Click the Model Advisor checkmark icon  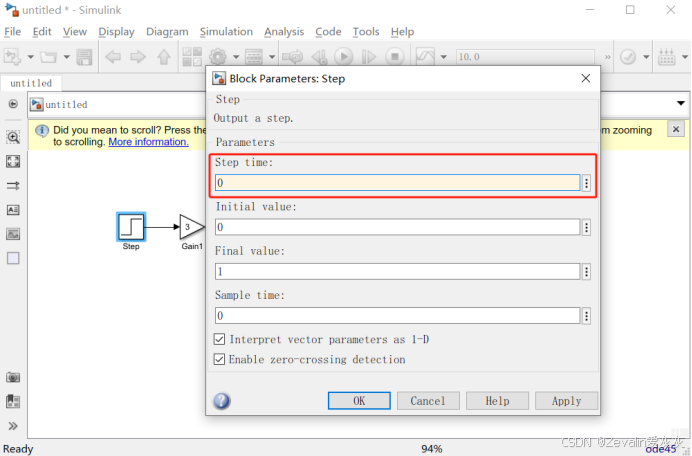tap(628, 57)
